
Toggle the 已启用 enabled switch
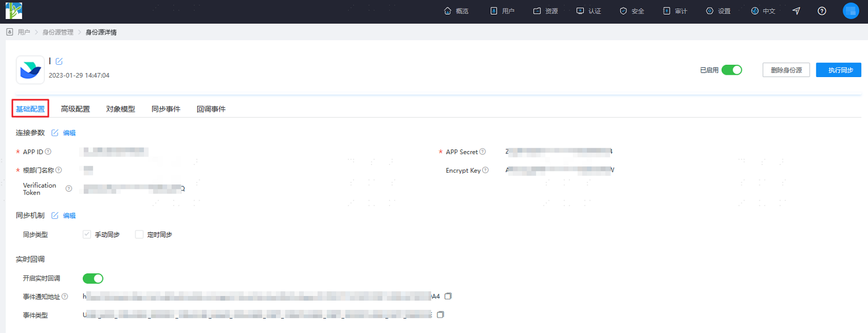731,70
